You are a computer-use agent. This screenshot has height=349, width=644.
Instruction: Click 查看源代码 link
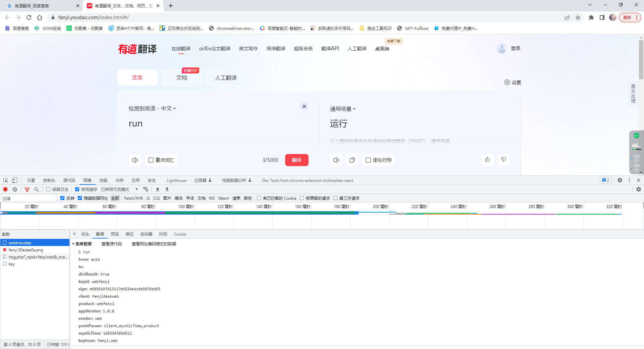pyautogui.click(x=112, y=244)
